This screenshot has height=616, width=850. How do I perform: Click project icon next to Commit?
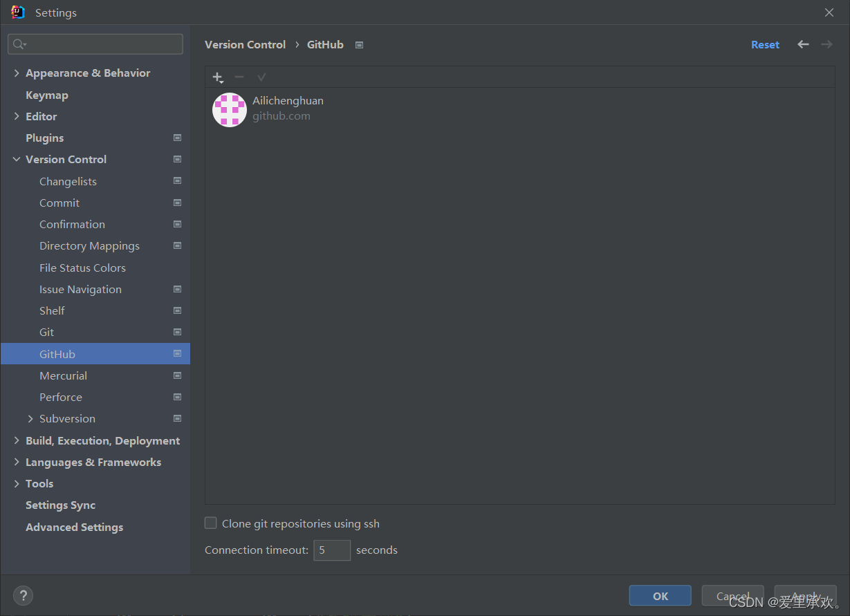(x=177, y=203)
